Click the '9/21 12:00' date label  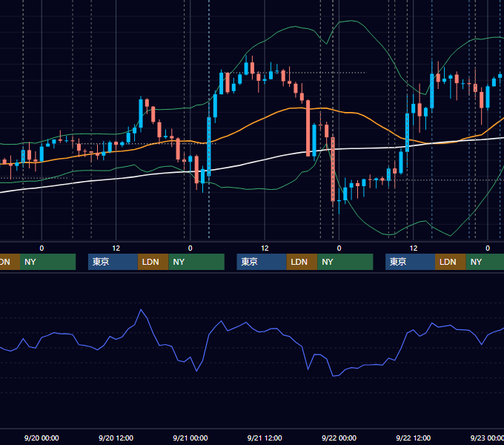pyautogui.click(x=265, y=438)
